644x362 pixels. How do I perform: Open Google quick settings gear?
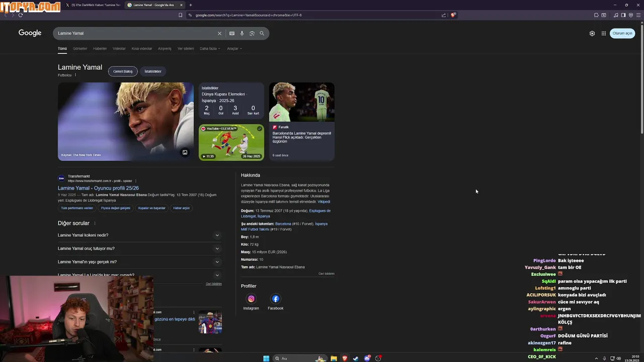pos(592,33)
